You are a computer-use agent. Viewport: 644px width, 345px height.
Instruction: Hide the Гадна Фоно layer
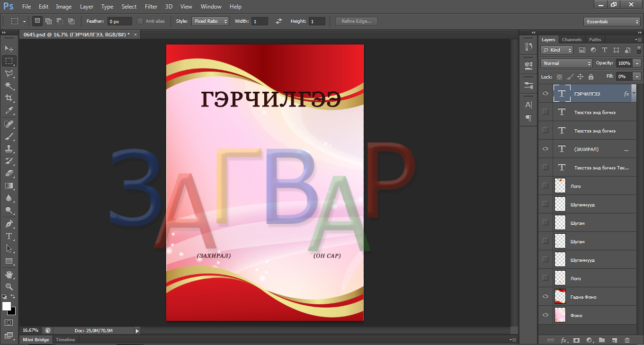(545, 297)
